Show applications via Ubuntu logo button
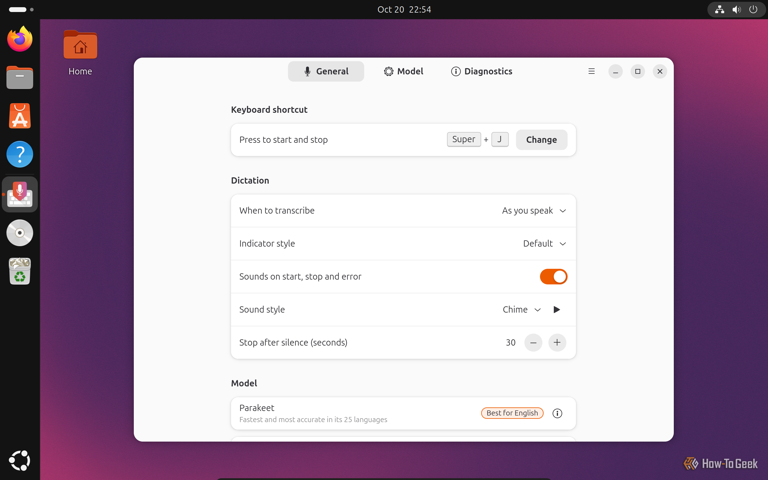Image resolution: width=768 pixels, height=480 pixels. [20, 460]
